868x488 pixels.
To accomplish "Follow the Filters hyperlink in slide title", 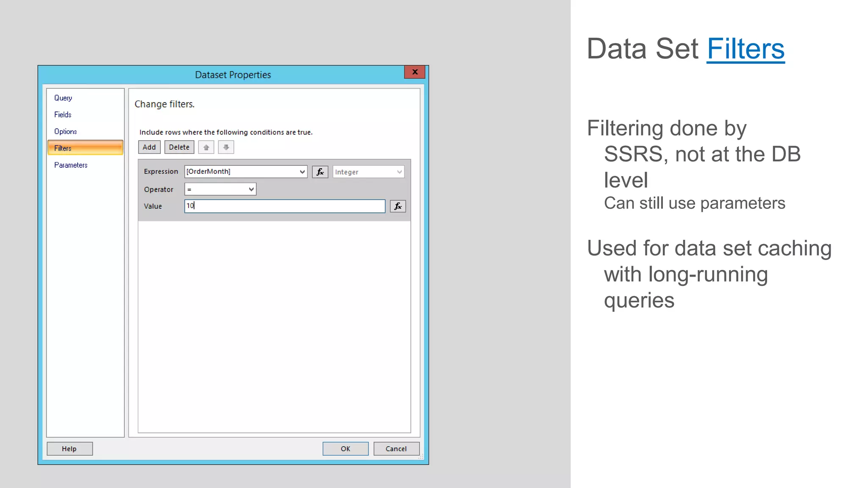I will pos(746,49).
